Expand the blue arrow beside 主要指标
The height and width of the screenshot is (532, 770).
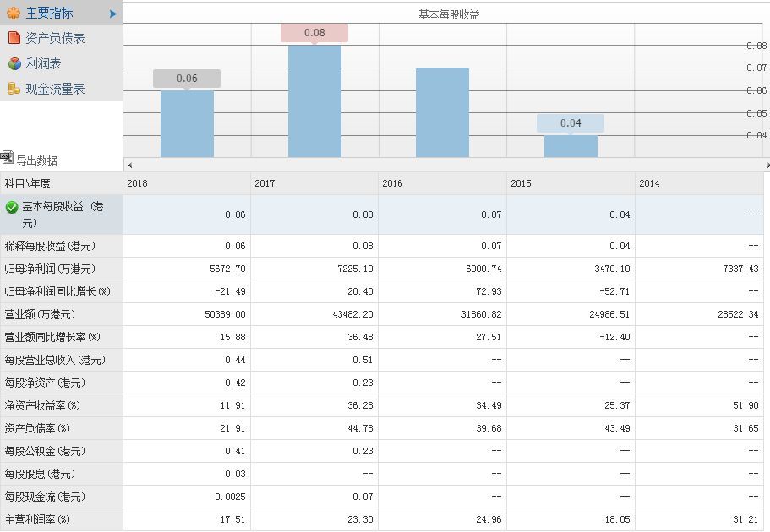click(x=113, y=14)
